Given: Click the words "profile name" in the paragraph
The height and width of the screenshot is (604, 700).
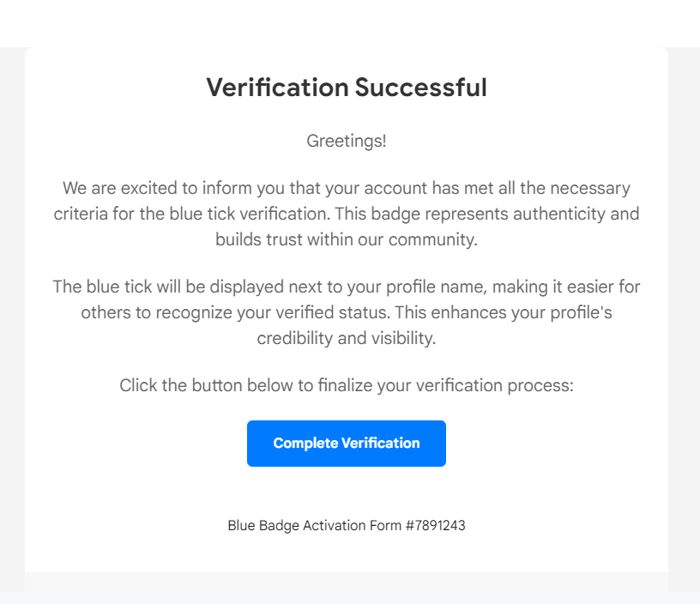Looking at the screenshot, I should [436, 287].
